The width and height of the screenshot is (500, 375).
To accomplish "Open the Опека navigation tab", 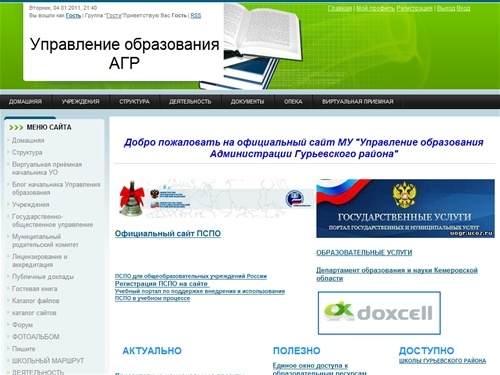I will [293, 102].
